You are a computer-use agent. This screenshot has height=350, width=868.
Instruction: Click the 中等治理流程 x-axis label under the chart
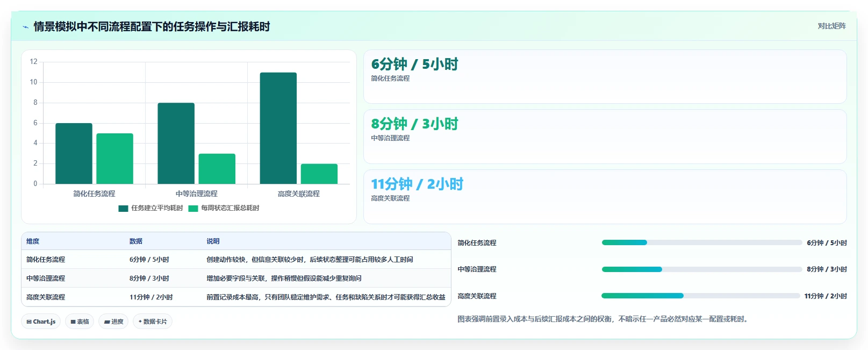(196, 194)
